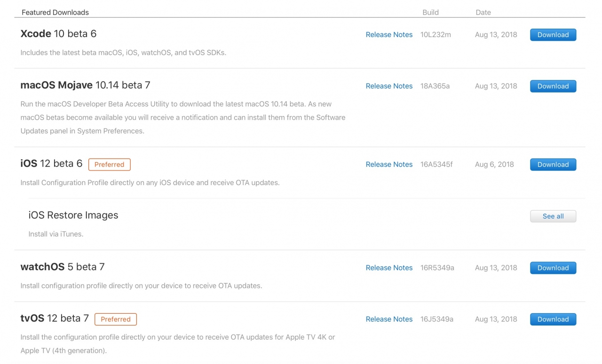This screenshot has width=602, height=364.
Task: Download watchOS 5 beta 7
Action: 553,268
